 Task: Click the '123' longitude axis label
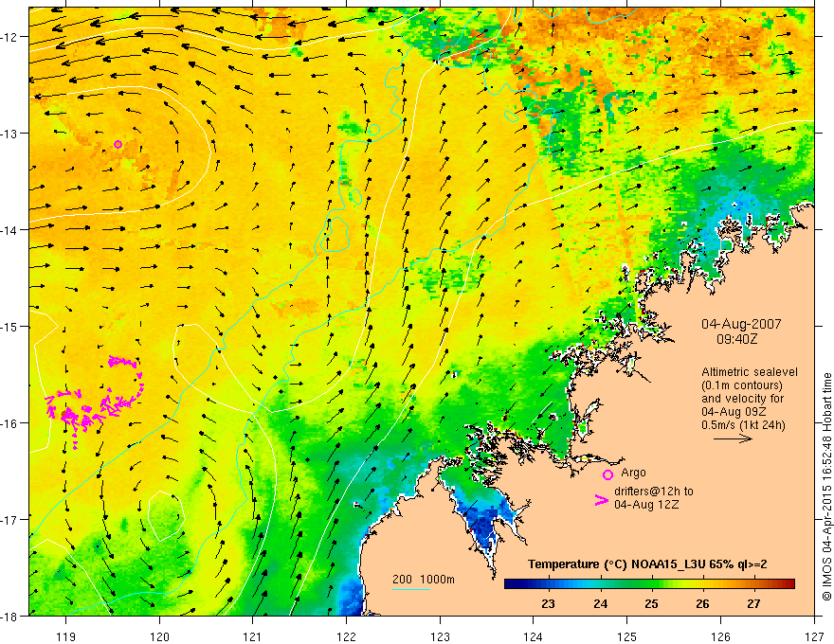click(440, 636)
